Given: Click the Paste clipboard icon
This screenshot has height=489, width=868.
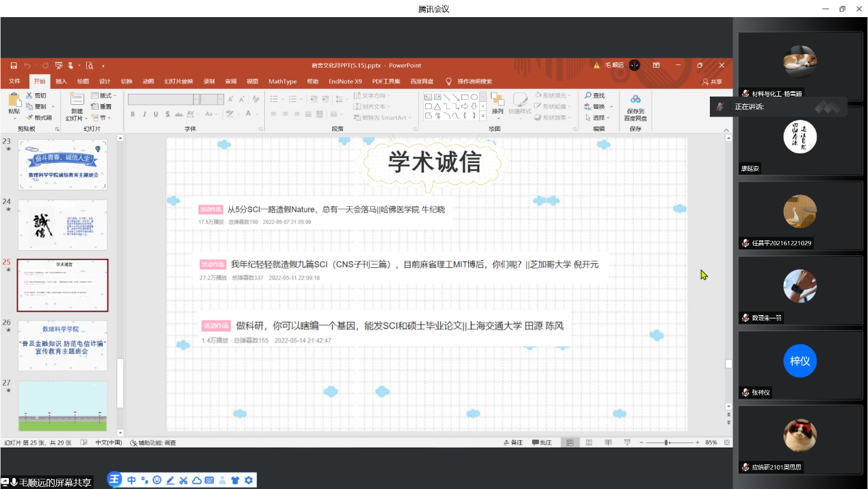Looking at the screenshot, I should pyautogui.click(x=14, y=100).
